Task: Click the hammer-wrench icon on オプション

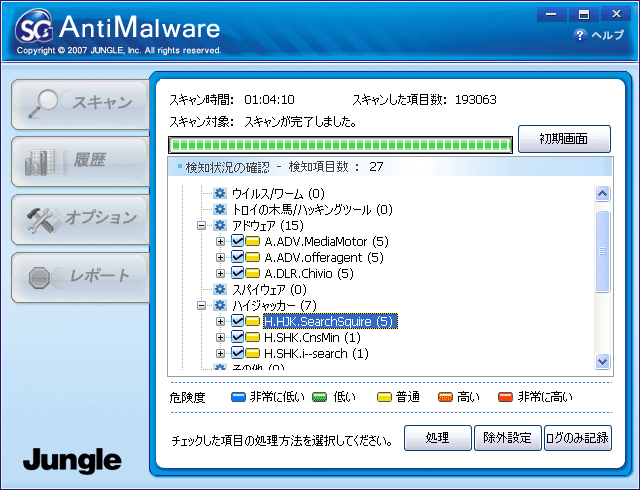Action: [40, 220]
